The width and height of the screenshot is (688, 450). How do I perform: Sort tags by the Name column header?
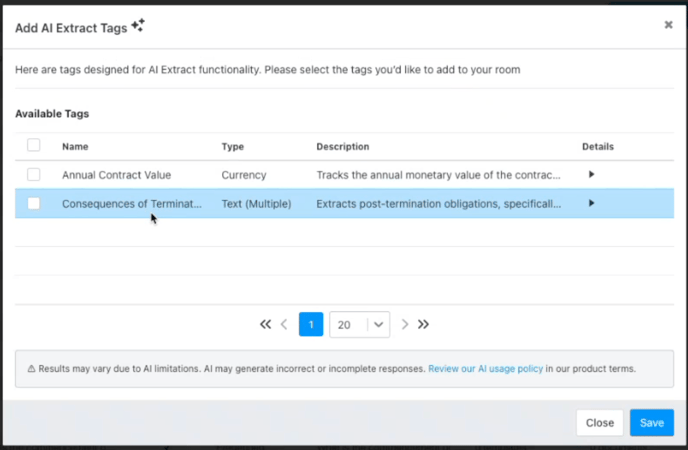pos(76,146)
